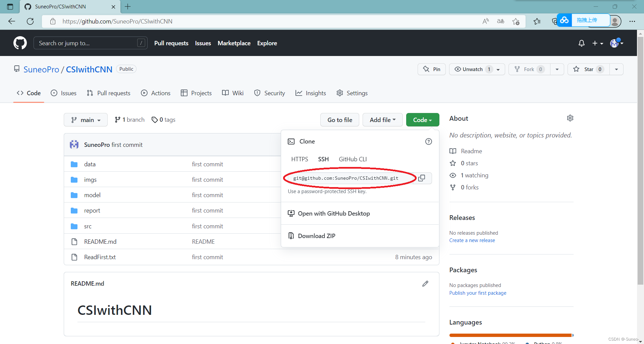Toggle the green Code dropdown
This screenshot has width=644, height=344.
point(423,120)
